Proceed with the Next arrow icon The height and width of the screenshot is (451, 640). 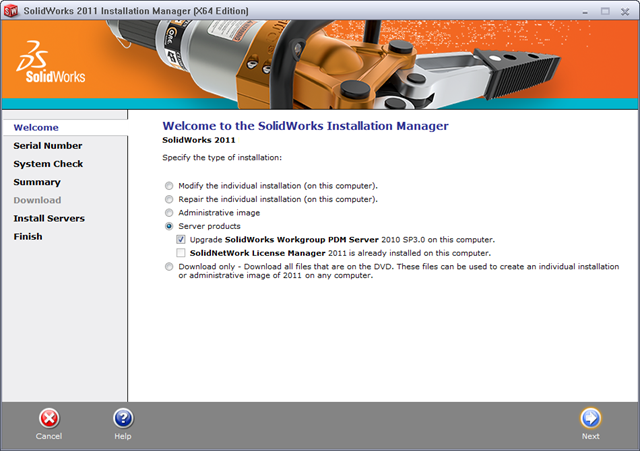[x=591, y=418]
